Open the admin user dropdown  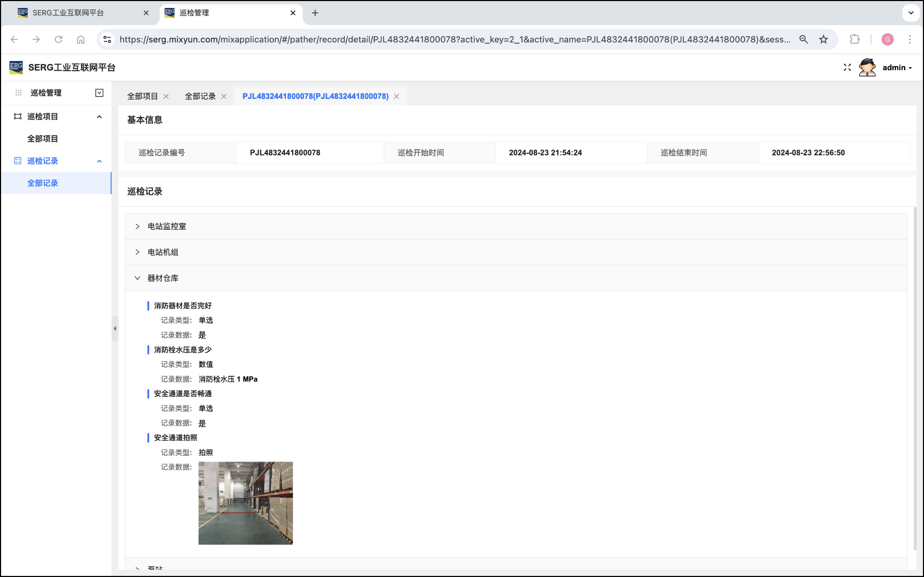coord(897,67)
